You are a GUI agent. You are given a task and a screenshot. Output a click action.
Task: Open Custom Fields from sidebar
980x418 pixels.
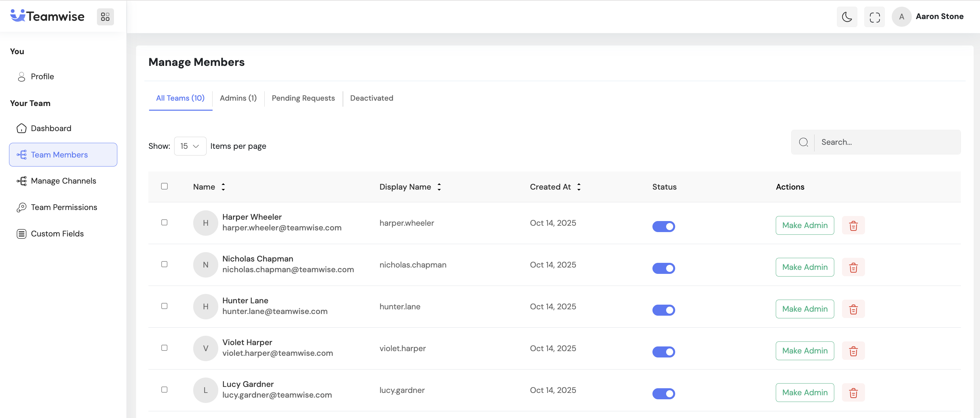pos(57,233)
